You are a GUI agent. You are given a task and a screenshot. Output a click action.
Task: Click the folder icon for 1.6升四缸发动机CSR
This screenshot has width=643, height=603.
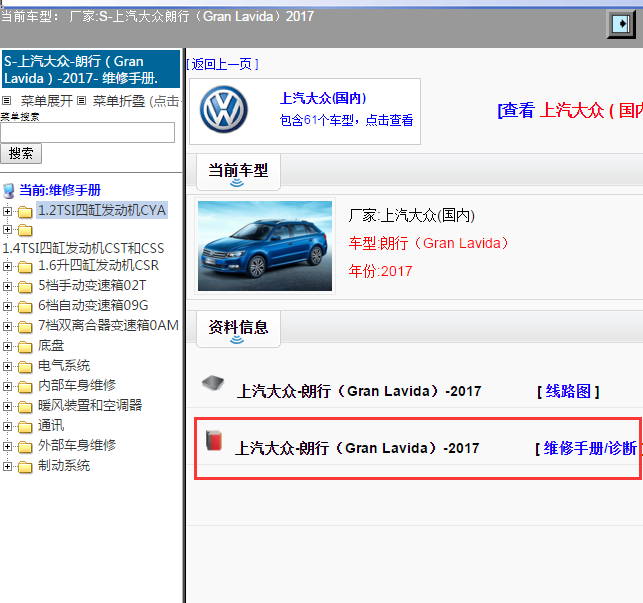[25, 267]
